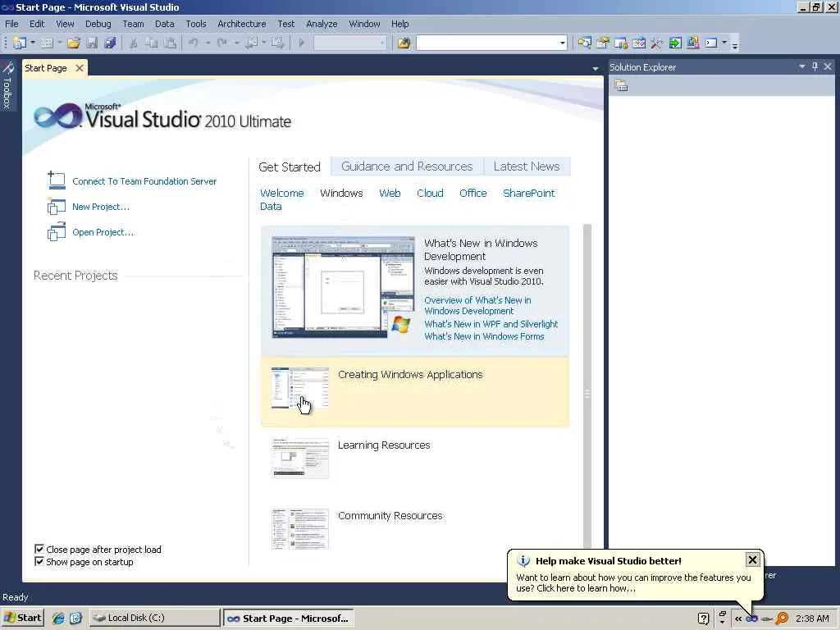The height and width of the screenshot is (630, 840).
Task: Switch to the Latest News tab
Action: [x=527, y=167]
